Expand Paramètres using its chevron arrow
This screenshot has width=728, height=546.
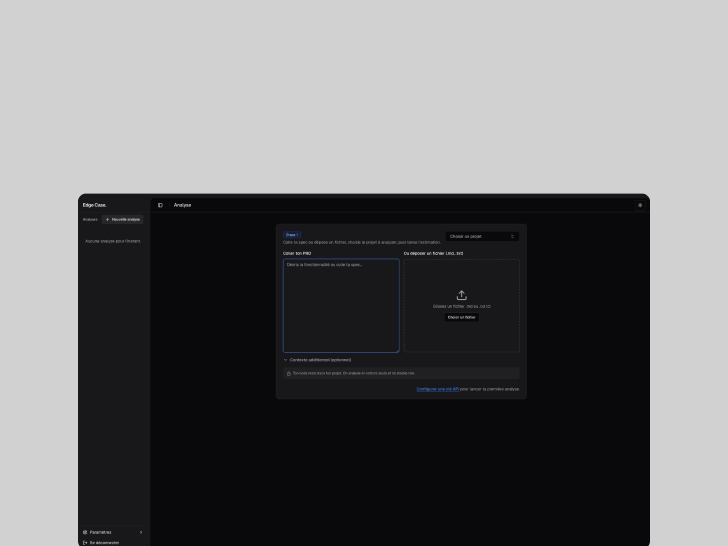coord(141,532)
